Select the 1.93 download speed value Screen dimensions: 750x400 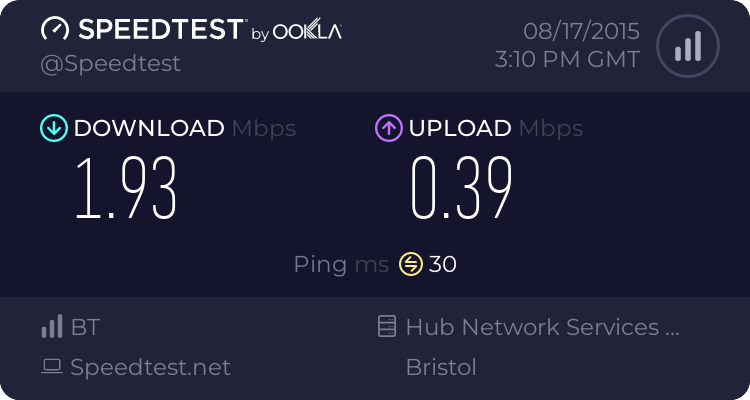click(x=126, y=190)
